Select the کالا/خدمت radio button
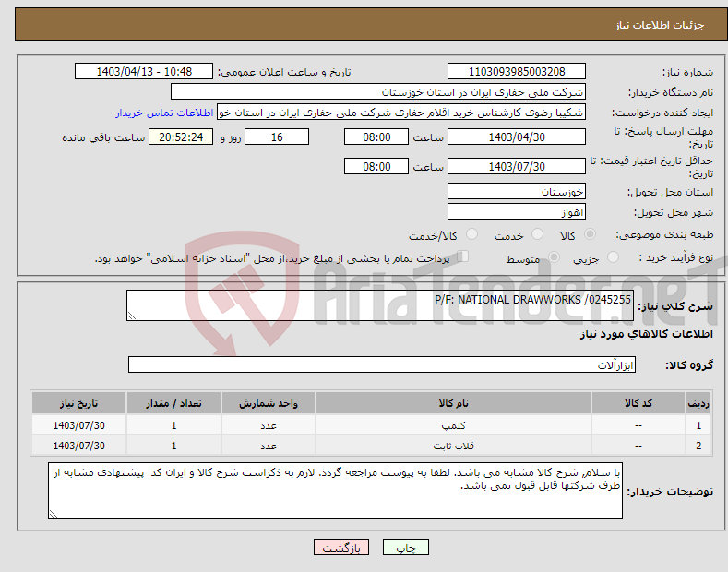Image resolution: width=728 pixels, height=572 pixels. [471, 234]
